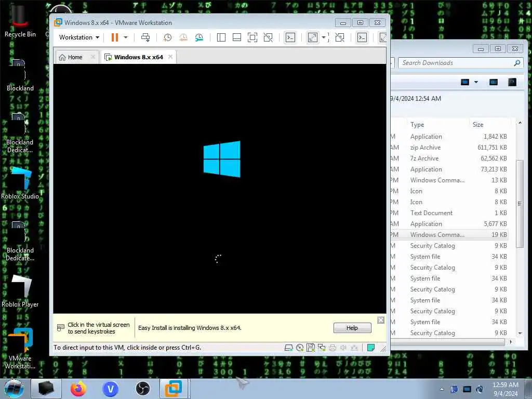Image resolution: width=532 pixels, height=399 pixels.
Task: Open the Recycle Bin desktop icon
Action: coord(20,21)
